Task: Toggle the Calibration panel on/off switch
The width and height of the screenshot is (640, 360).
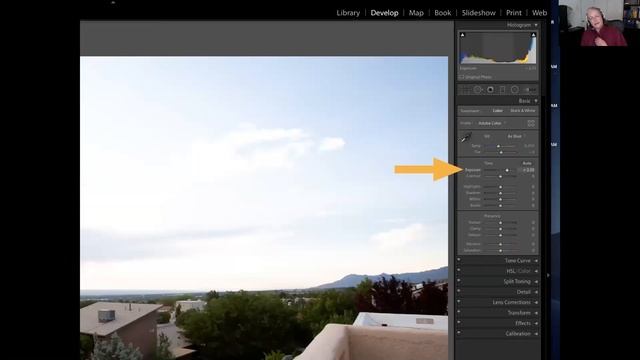Action: [x=459, y=333]
